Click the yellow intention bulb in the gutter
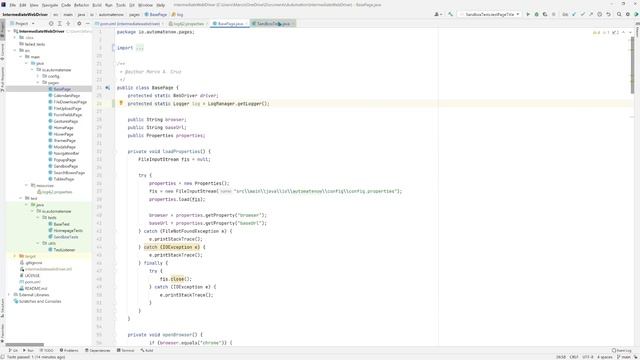 pos(121,103)
